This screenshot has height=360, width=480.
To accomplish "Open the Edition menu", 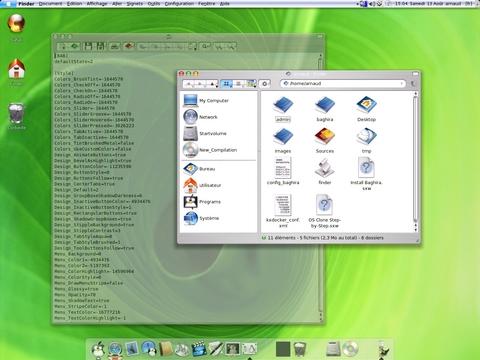I will (x=74, y=4).
